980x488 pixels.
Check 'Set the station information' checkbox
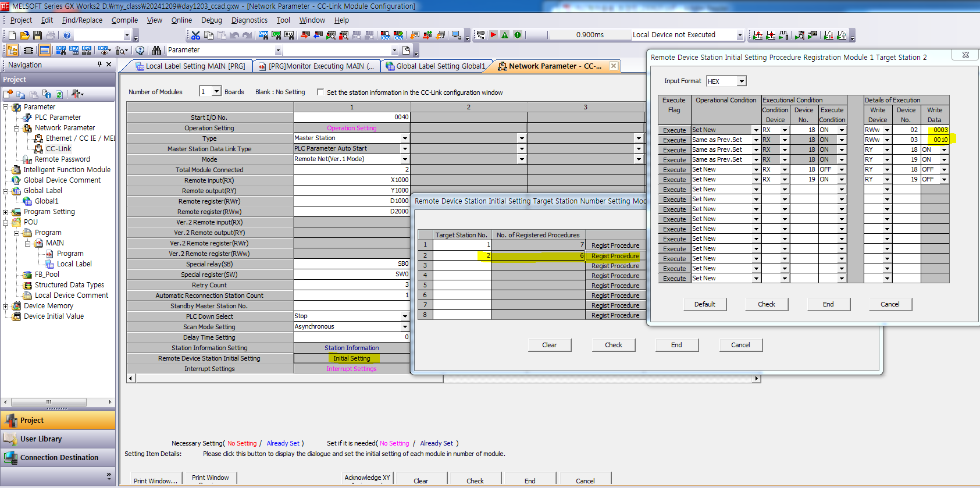[320, 92]
